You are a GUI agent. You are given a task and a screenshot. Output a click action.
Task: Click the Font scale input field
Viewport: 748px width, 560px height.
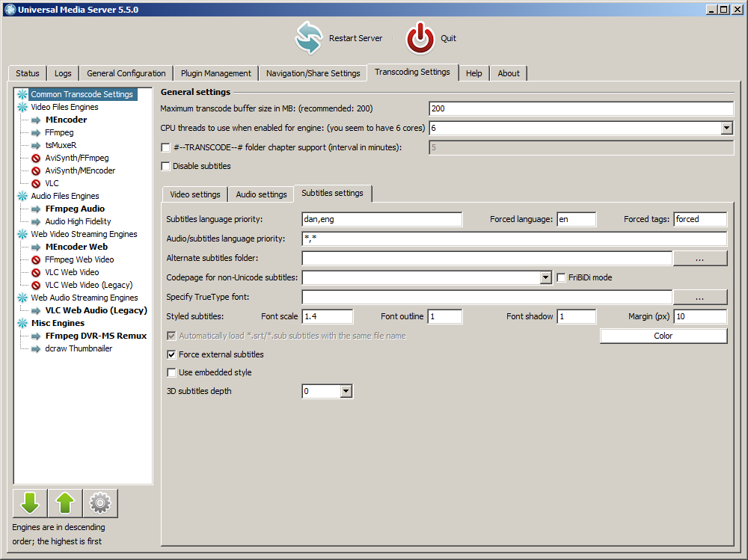328,316
